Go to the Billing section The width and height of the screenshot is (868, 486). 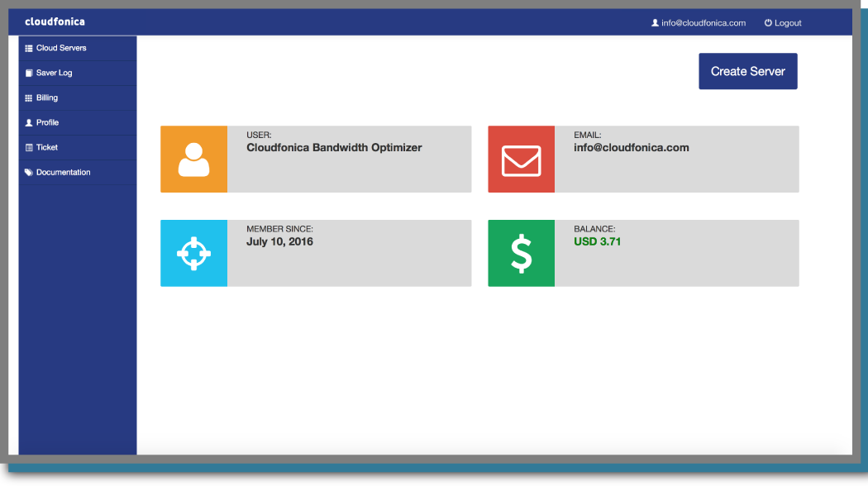pyautogui.click(x=78, y=98)
